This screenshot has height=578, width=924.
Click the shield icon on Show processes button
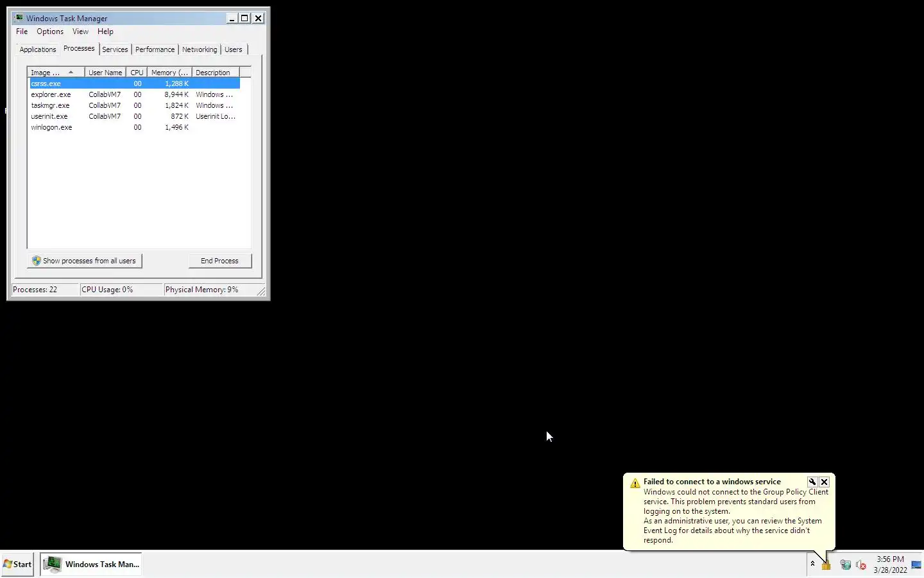point(37,261)
